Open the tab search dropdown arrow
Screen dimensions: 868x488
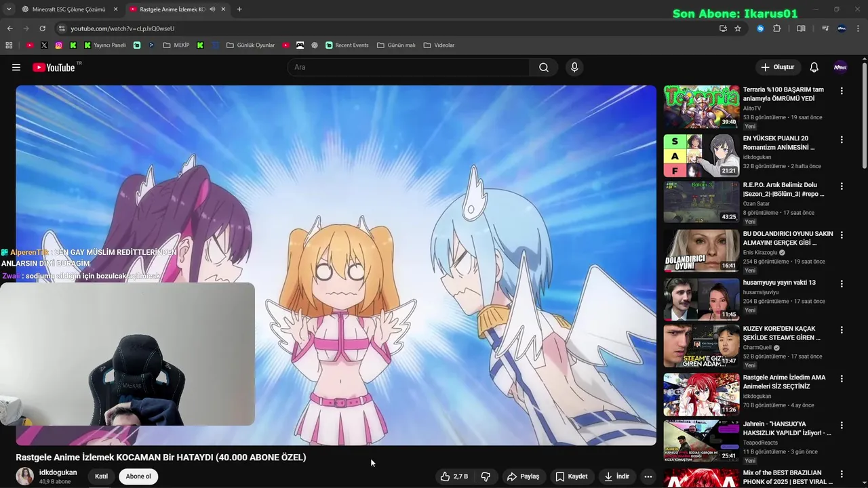tap(9, 9)
